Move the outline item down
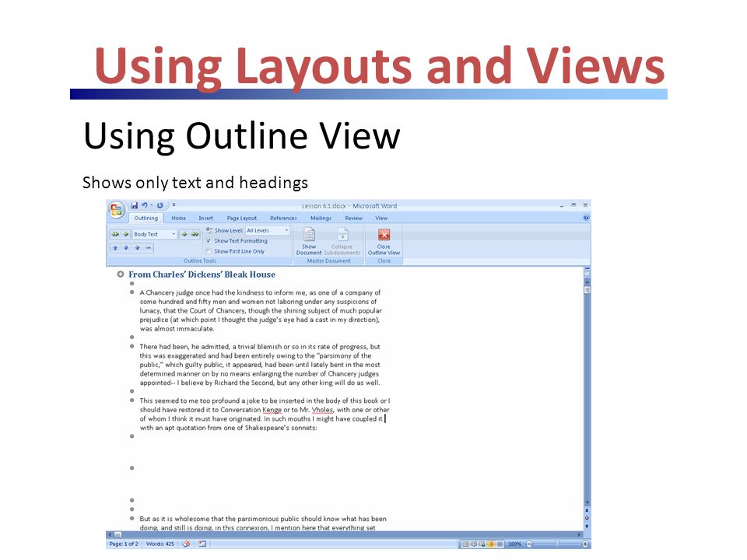The height and width of the screenshot is (560, 747). [126, 248]
